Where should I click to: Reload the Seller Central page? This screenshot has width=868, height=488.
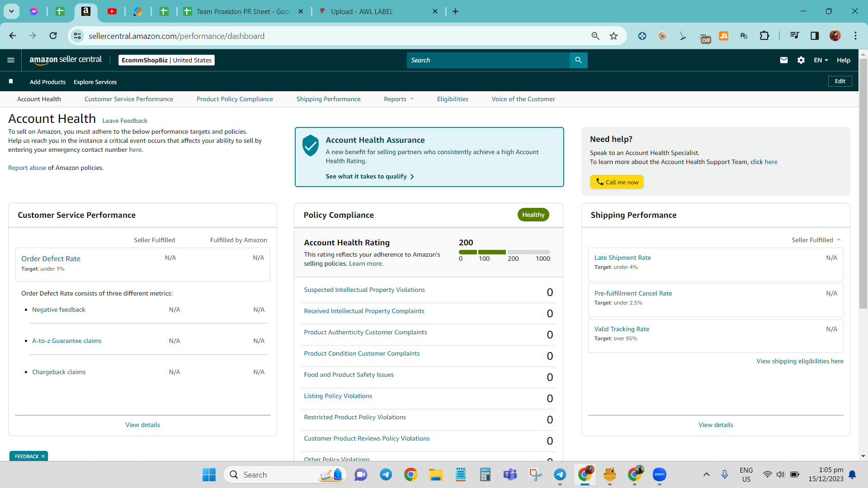pyautogui.click(x=53, y=36)
